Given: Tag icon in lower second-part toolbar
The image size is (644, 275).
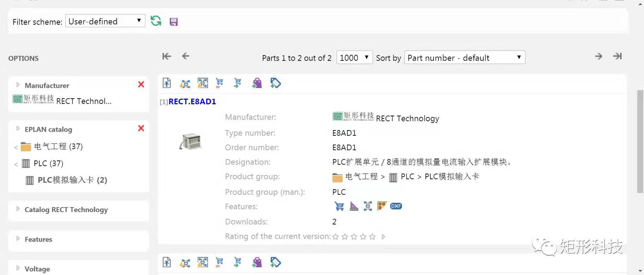Looking at the screenshot, I should (x=275, y=262).
